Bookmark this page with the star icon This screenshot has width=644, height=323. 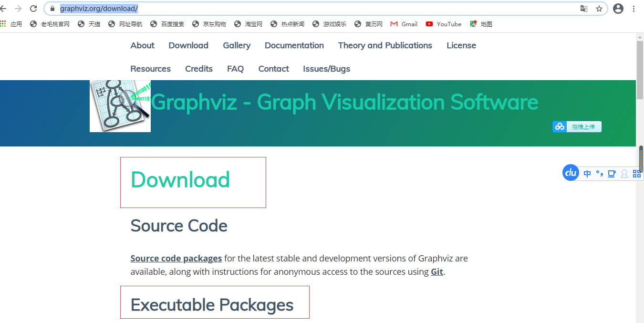(599, 9)
